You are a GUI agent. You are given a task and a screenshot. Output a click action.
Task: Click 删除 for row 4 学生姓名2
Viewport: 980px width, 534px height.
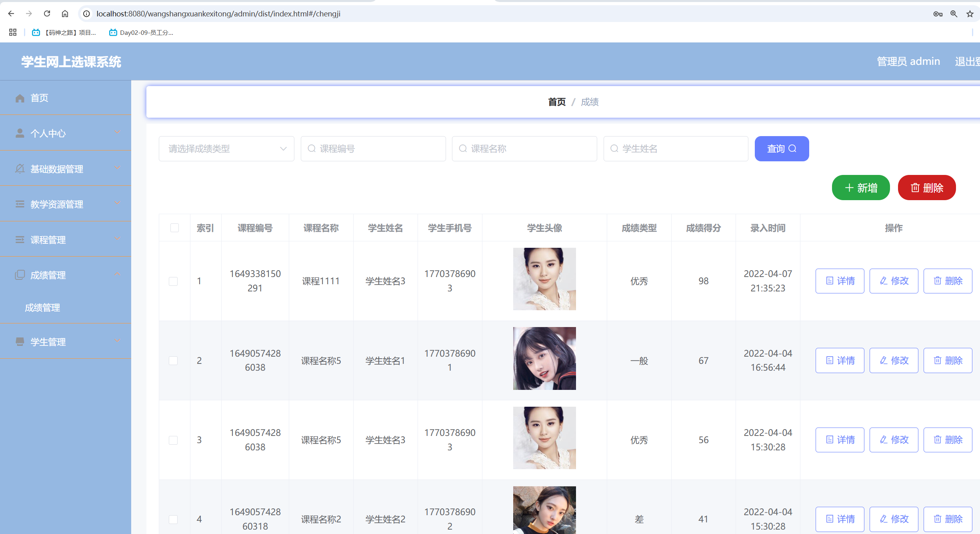tap(948, 519)
